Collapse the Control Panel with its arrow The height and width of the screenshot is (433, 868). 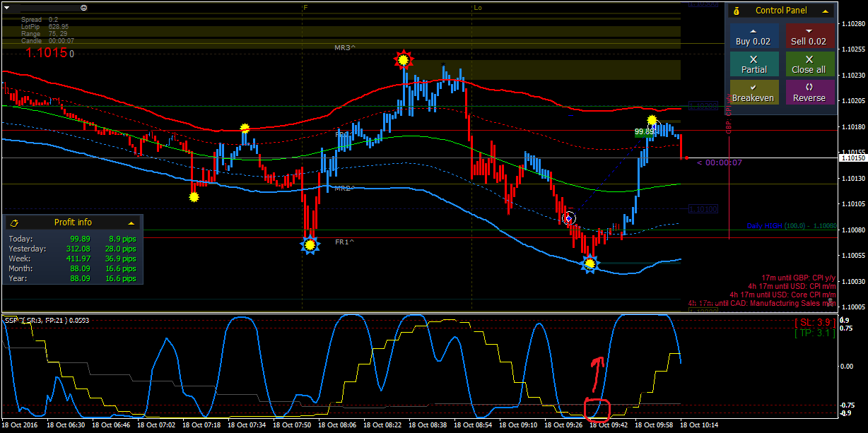click(x=824, y=11)
